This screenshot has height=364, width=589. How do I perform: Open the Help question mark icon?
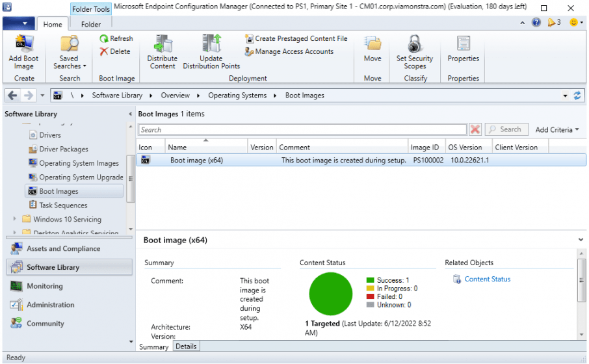pyautogui.click(x=536, y=23)
